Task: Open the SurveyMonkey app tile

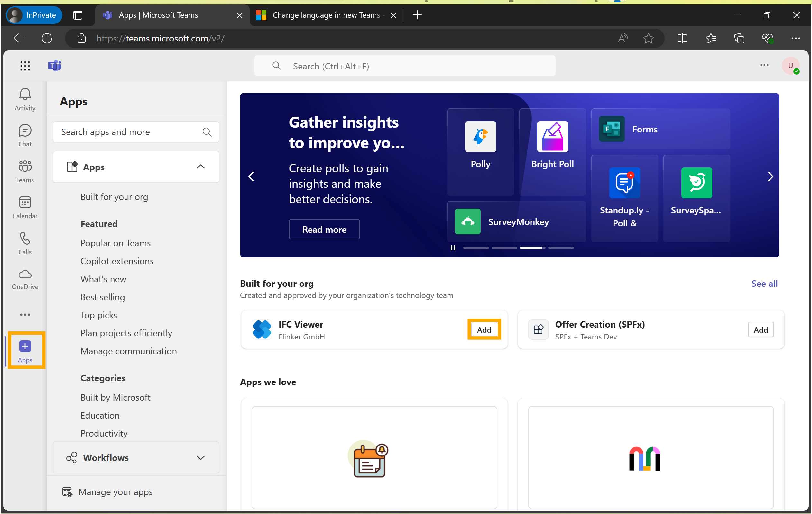Action: (x=516, y=221)
